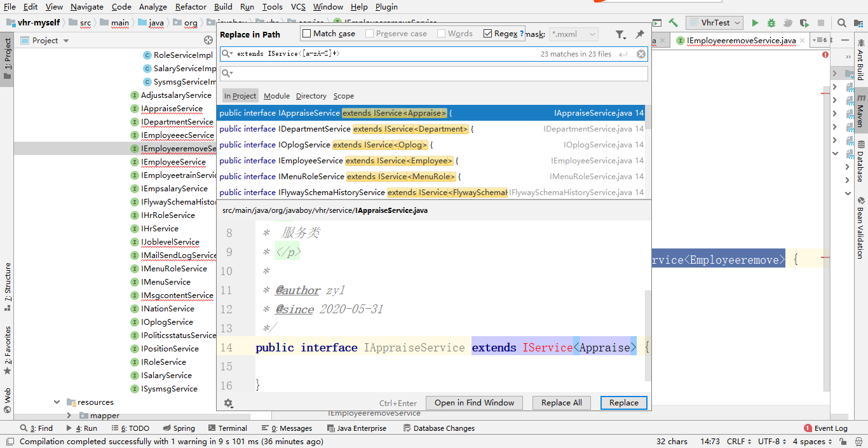Click the grey Stop square in the toolbar

[x=821, y=23]
